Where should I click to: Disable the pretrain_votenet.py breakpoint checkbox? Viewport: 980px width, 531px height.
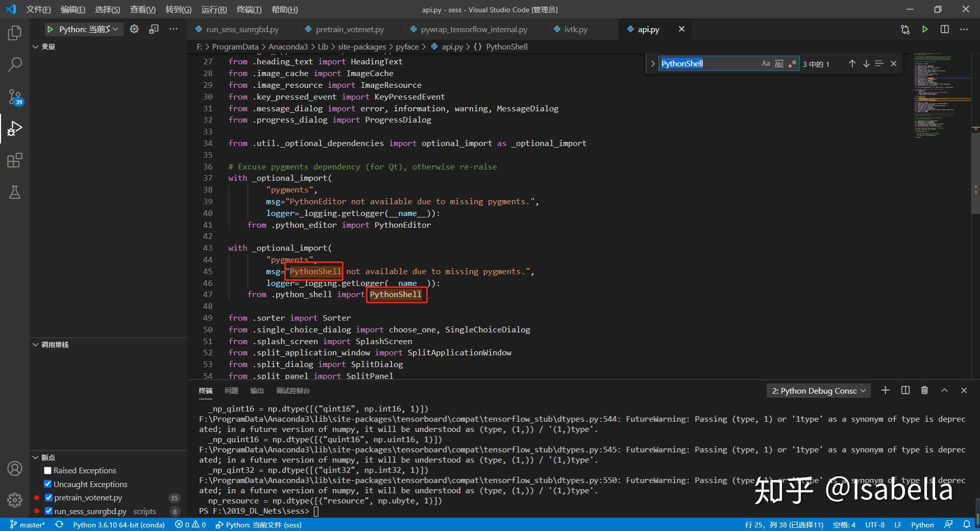pyautogui.click(x=48, y=498)
